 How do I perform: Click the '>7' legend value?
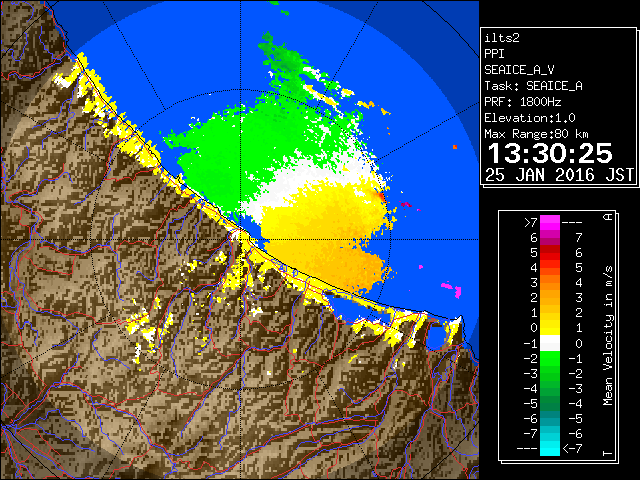pos(530,222)
